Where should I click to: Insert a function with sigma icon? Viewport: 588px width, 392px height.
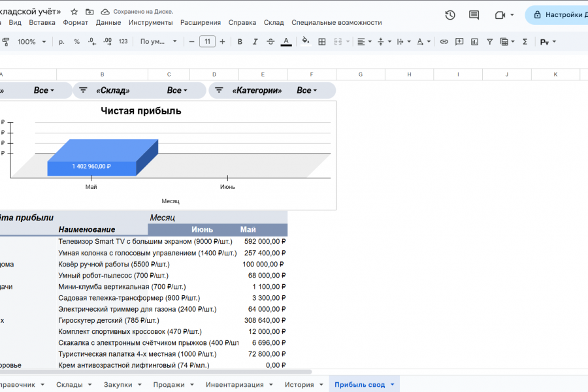525,42
